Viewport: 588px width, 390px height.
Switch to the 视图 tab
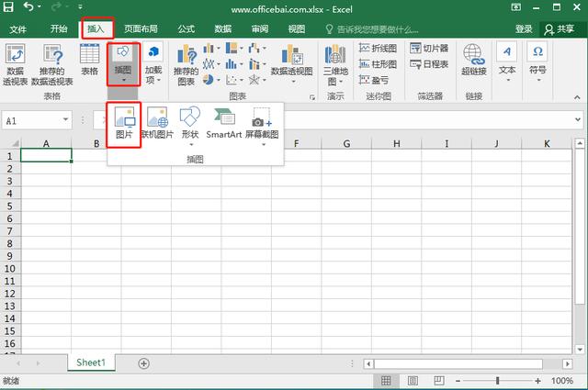pyautogui.click(x=296, y=28)
